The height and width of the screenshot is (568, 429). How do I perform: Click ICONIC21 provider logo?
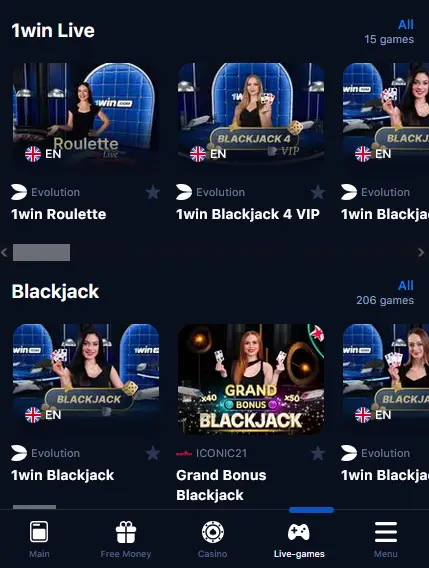click(184, 453)
